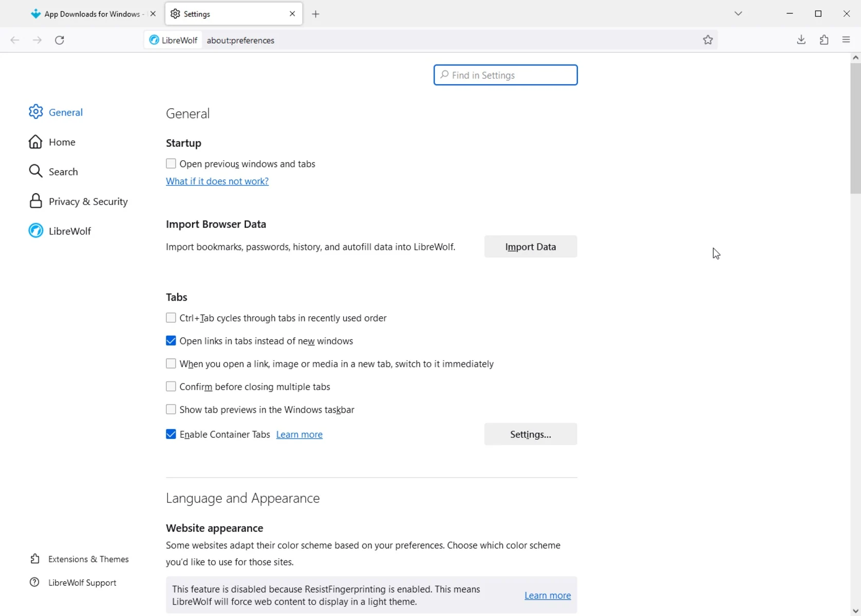Viewport: 861px width, 616px height.
Task: Open Container Tabs Settings button
Action: (531, 434)
